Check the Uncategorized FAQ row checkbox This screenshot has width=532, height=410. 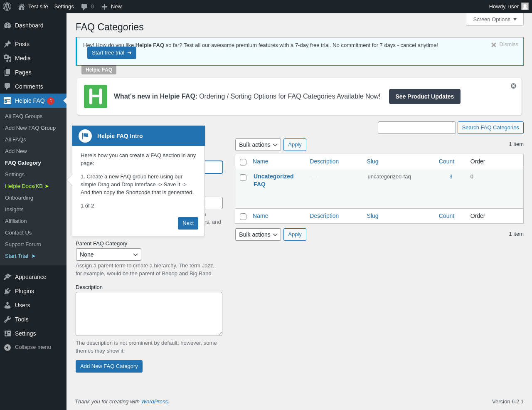(x=243, y=178)
